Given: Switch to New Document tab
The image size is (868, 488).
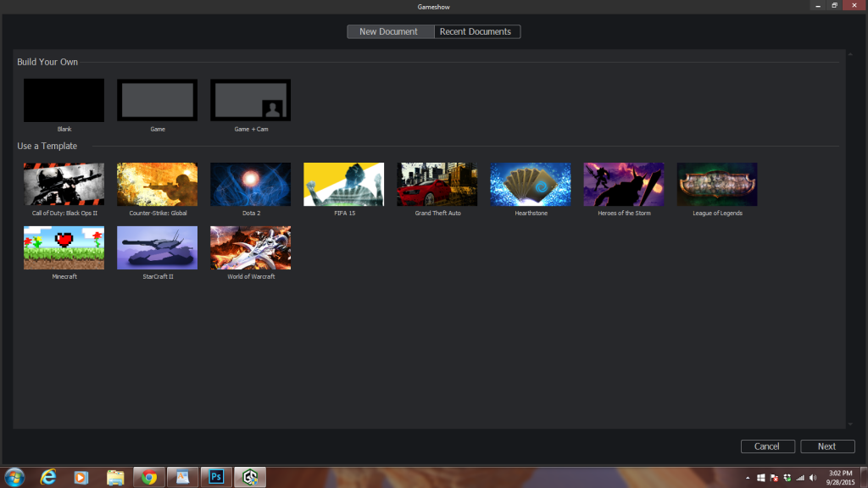Looking at the screenshot, I should pyautogui.click(x=390, y=31).
